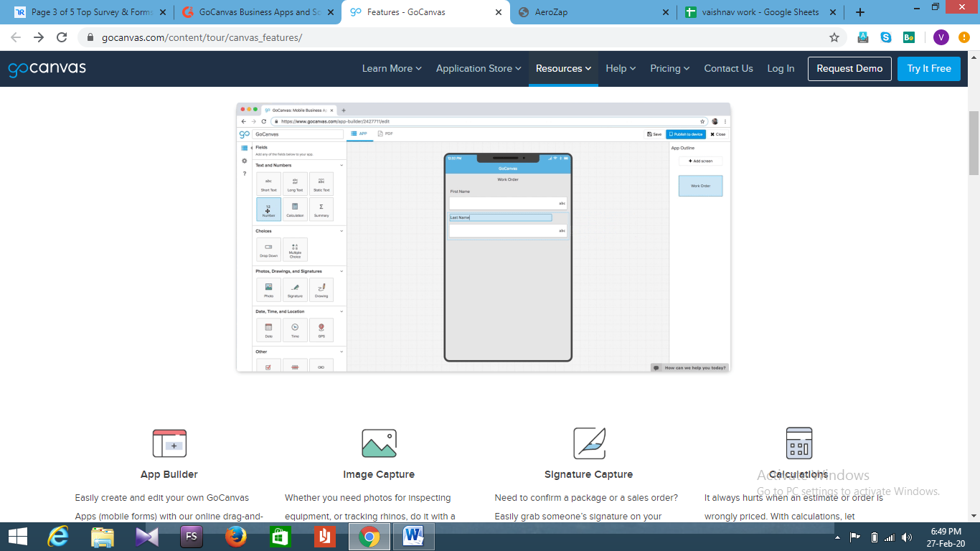Click the Contact Us link
This screenshot has width=980, height=551.
tap(728, 69)
